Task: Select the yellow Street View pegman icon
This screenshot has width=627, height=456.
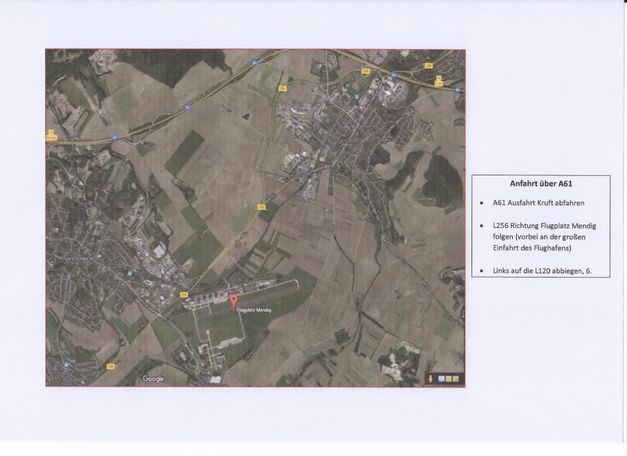Action: [x=430, y=378]
